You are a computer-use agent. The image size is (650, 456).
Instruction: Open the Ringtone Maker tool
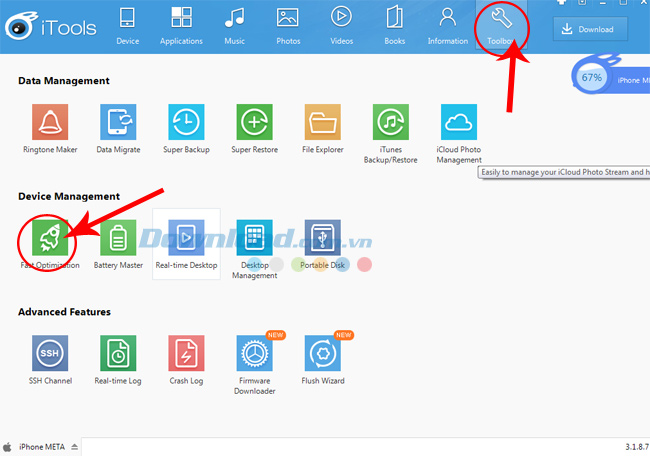click(49, 123)
